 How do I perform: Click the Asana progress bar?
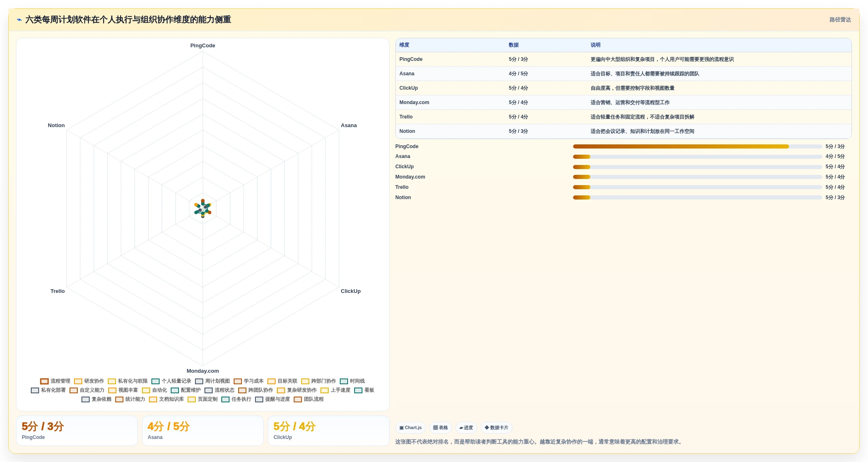click(697, 157)
